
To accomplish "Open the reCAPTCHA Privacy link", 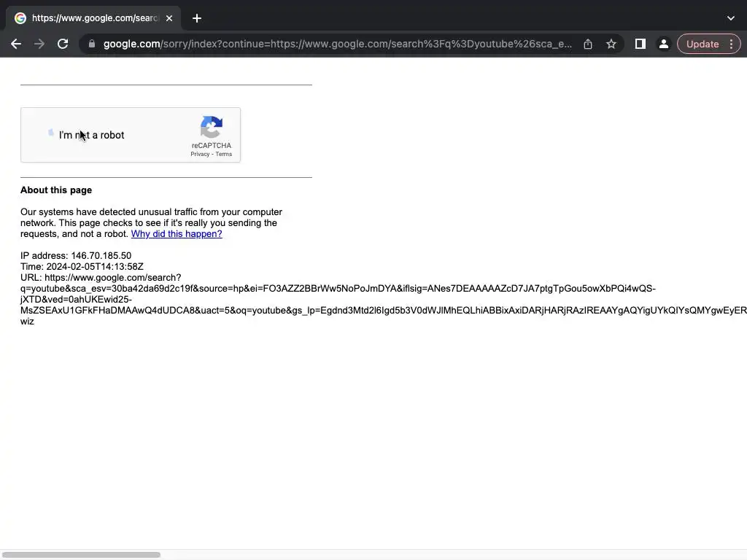I will tap(200, 154).
